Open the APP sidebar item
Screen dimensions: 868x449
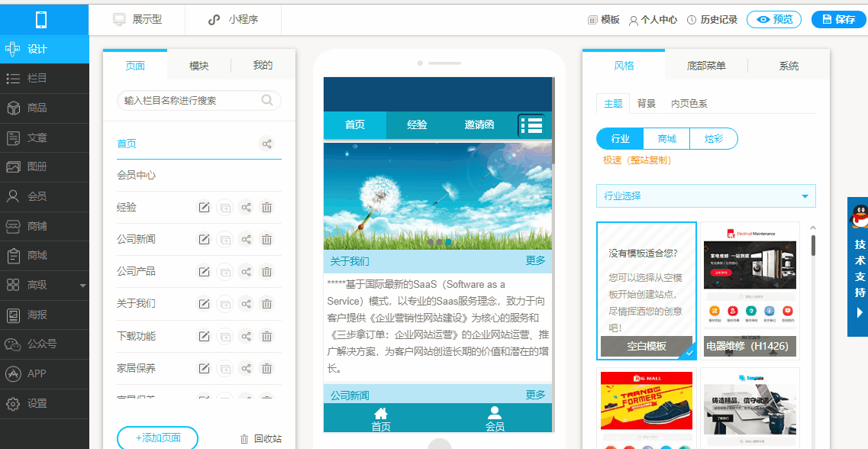[44, 373]
